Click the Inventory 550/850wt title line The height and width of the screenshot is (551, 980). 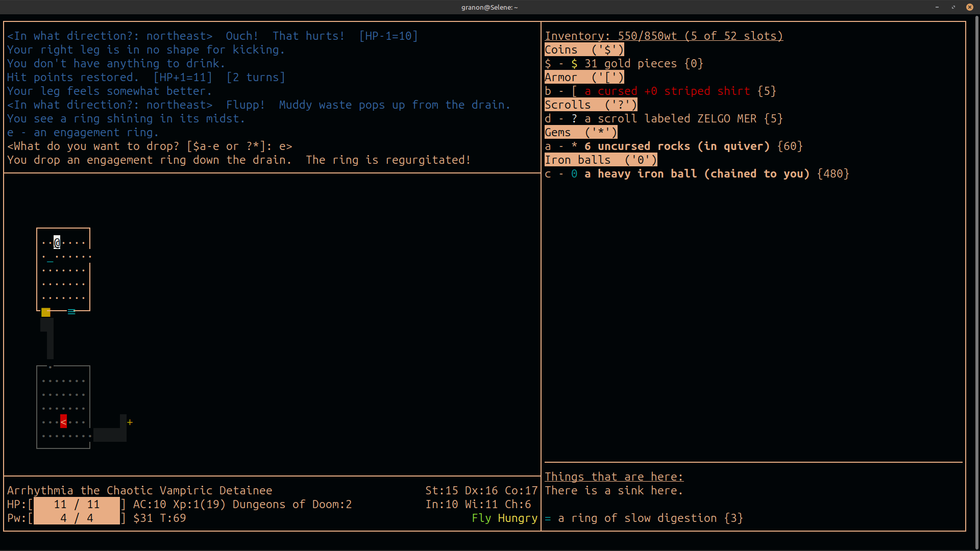[664, 36]
